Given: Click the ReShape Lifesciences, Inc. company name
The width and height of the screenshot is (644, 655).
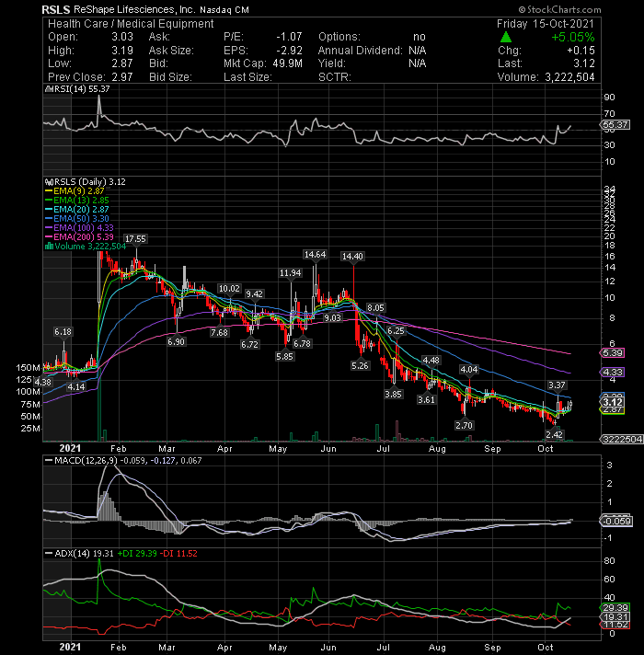Looking at the screenshot, I should pos(134,9).
